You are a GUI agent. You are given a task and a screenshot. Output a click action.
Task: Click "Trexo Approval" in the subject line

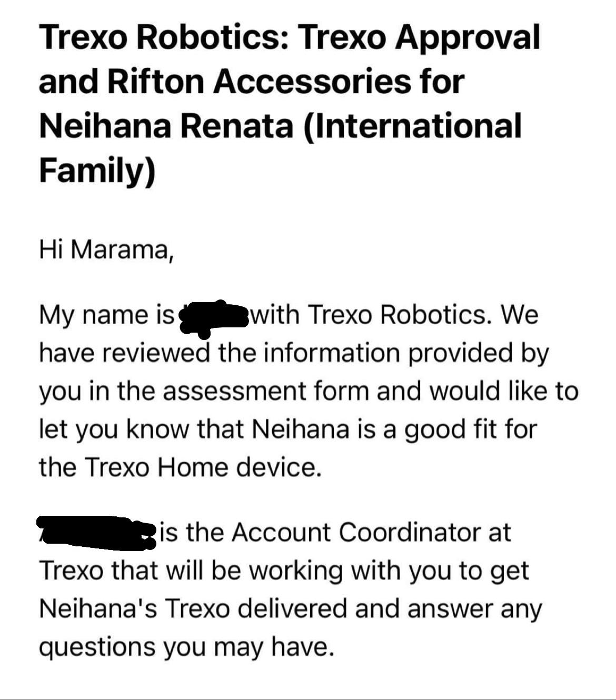coord(420,37)
